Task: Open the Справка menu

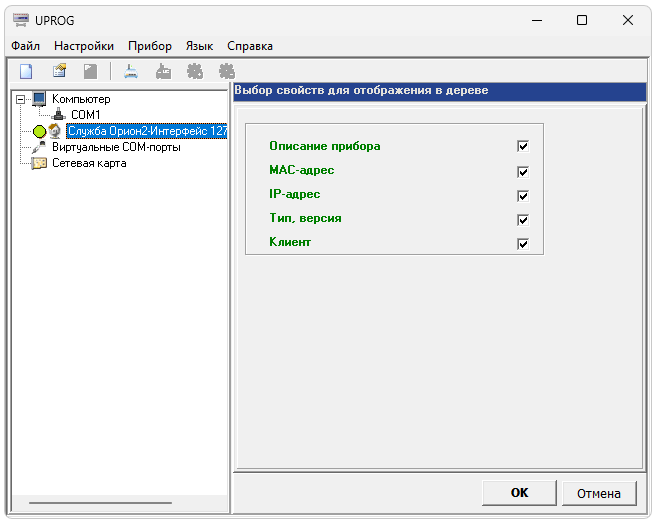Action: 250,46
